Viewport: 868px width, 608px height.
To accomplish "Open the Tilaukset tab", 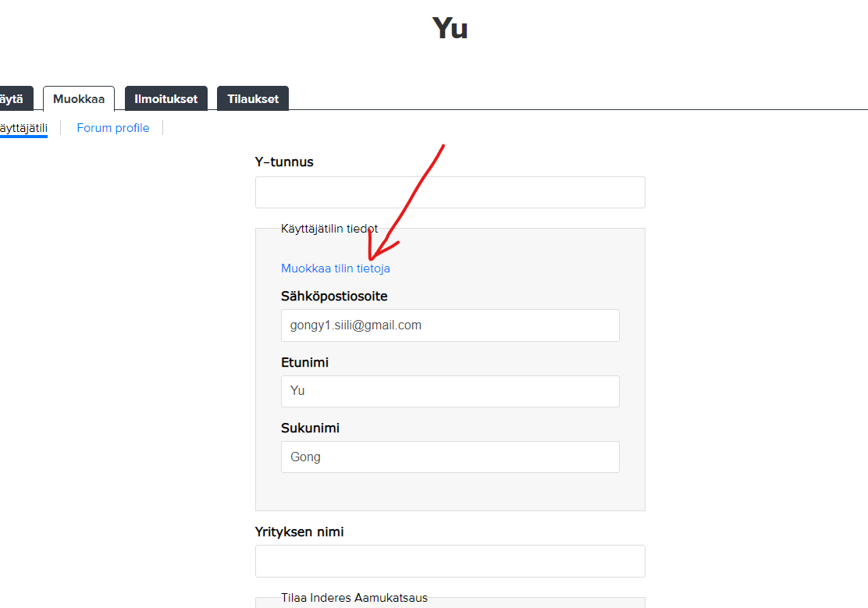I will [x=253, y=99].
